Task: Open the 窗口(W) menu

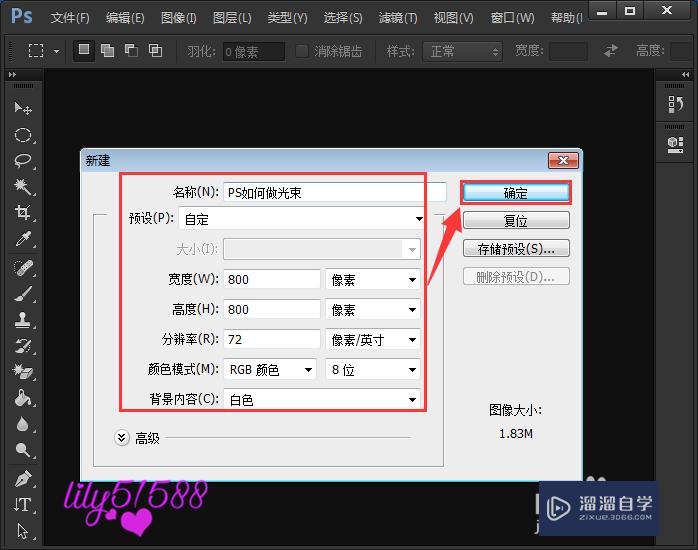Action: point(512,18)
